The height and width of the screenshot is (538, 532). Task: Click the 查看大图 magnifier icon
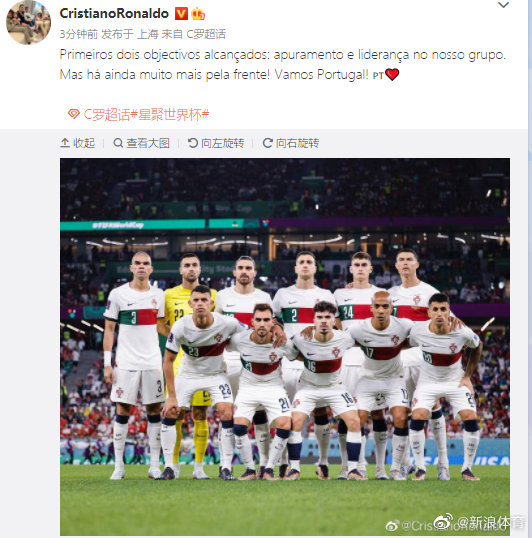pyautogui.click(x=118, y=143)
